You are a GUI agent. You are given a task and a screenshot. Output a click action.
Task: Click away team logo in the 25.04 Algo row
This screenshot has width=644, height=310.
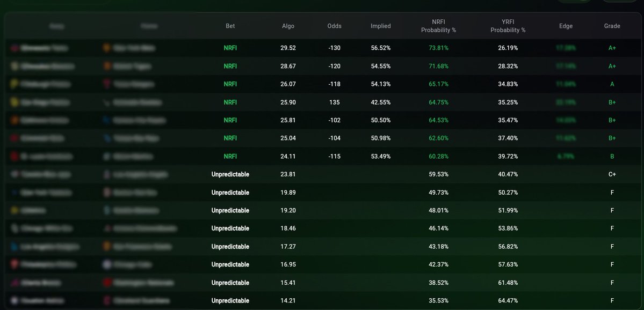pos(15,138)
